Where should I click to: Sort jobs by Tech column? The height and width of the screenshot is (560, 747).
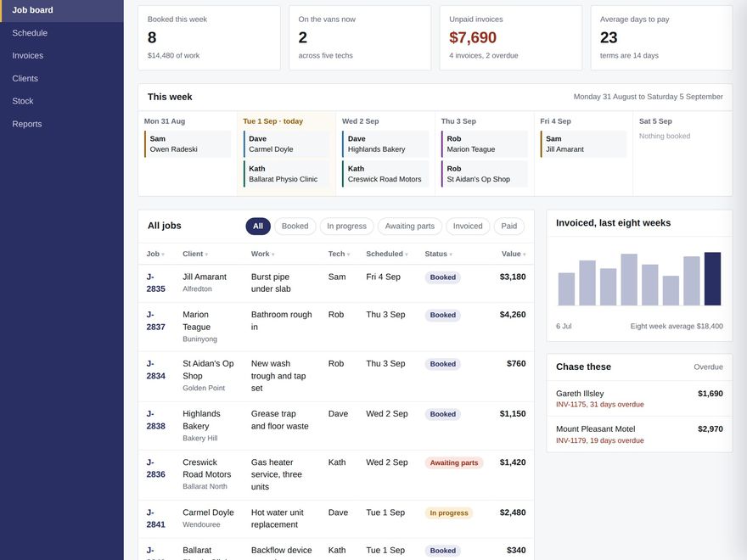point(340,254)
